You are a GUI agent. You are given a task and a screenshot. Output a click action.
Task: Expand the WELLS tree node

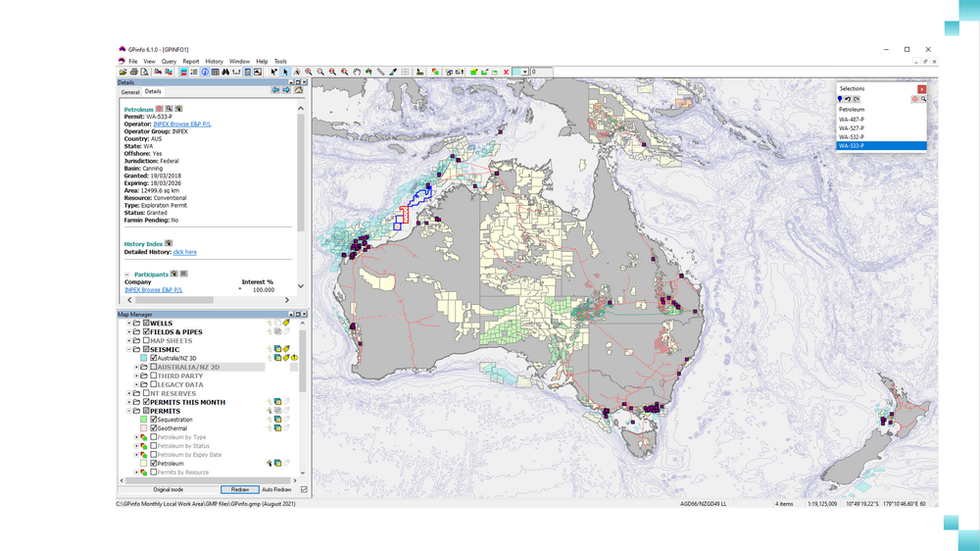128,323
